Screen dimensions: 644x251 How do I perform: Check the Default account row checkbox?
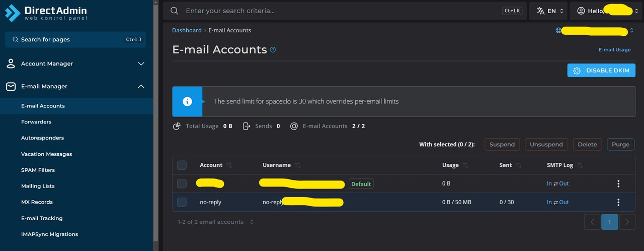[x=182, y=183]
